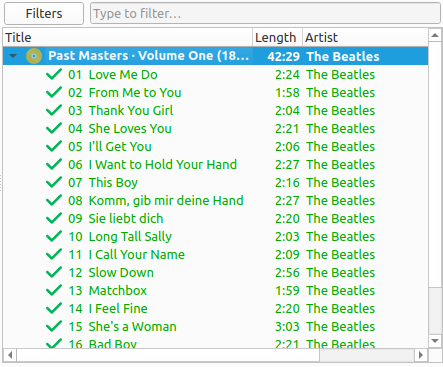Viewport: 443px width, 367px height.
Task: Click the checkmark icon next to Thank You Girl
Action: point(54,110)
